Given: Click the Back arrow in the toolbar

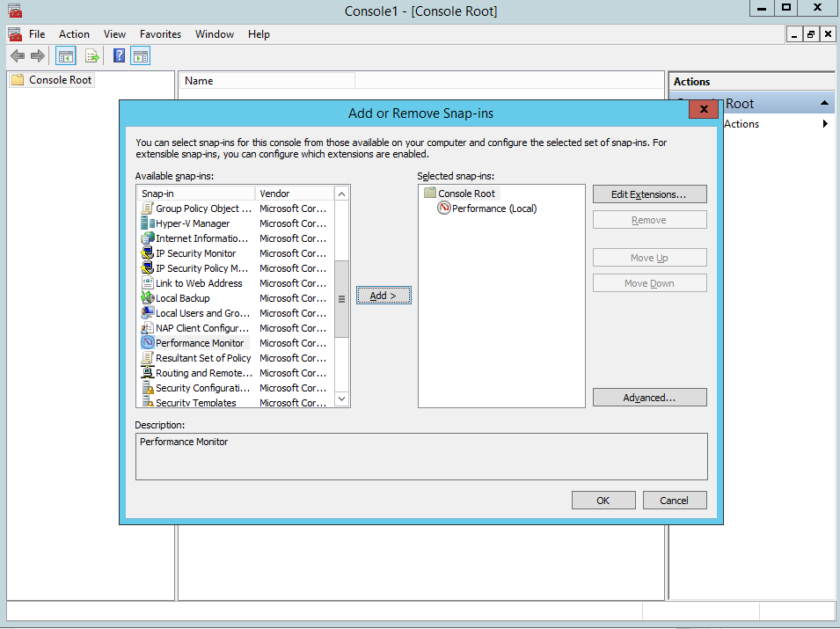Looking at the screenshot, I should [x=17, y=56].
